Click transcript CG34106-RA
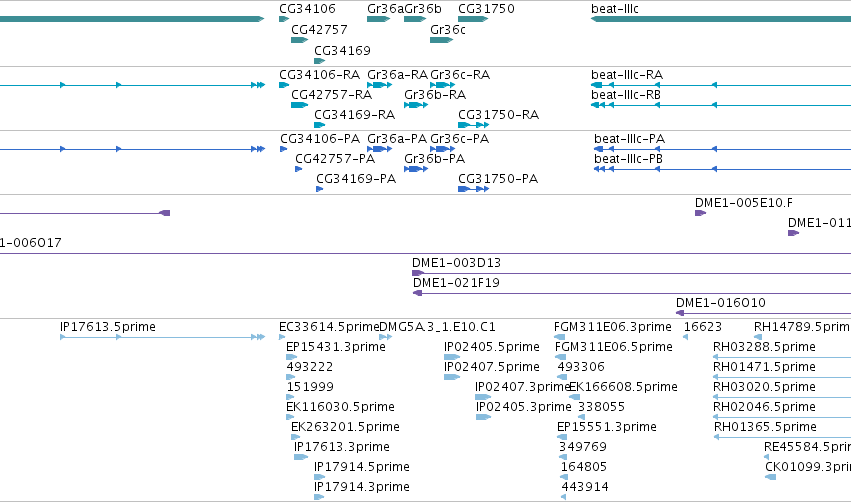 [320, 74]
